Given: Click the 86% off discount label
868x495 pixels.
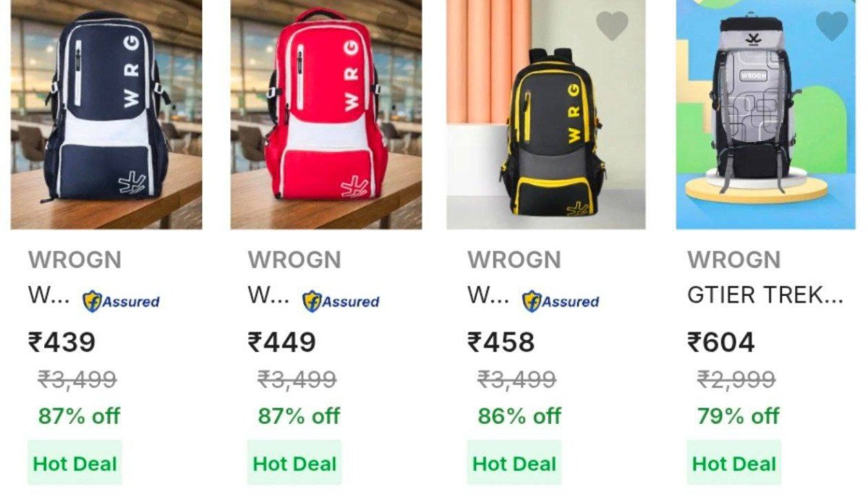Looking at the screenshot, I should click(x=519, y=416).
